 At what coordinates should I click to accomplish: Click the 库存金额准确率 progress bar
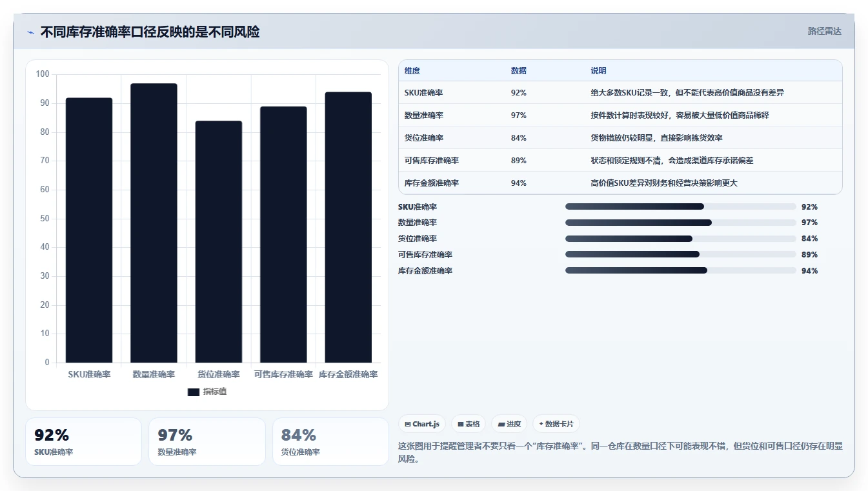click(680, 270)
